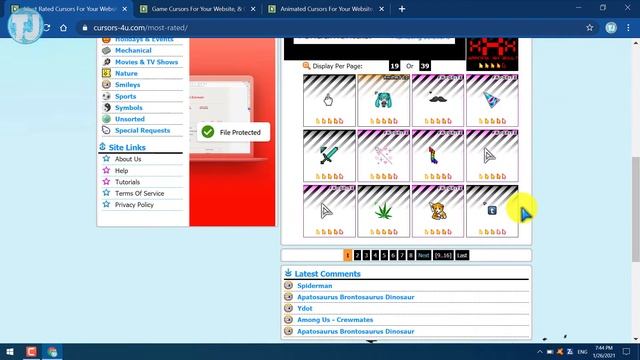Click the Unsorted green globe icon

(x=107, y=119)
